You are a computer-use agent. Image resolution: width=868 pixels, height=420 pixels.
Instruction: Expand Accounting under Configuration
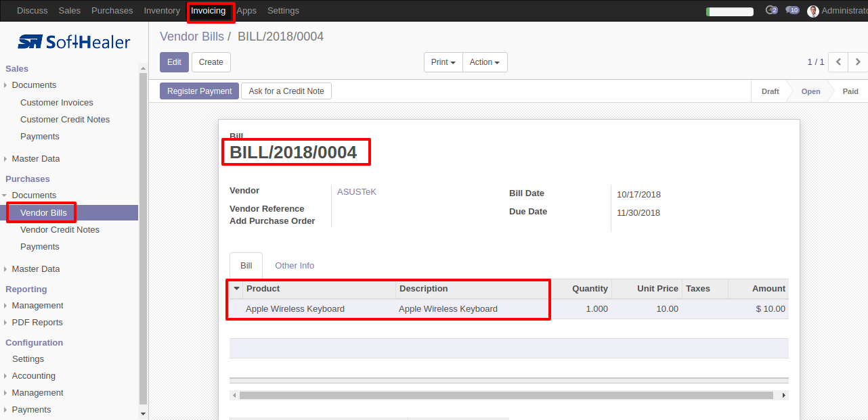click(x=33, y=376)
